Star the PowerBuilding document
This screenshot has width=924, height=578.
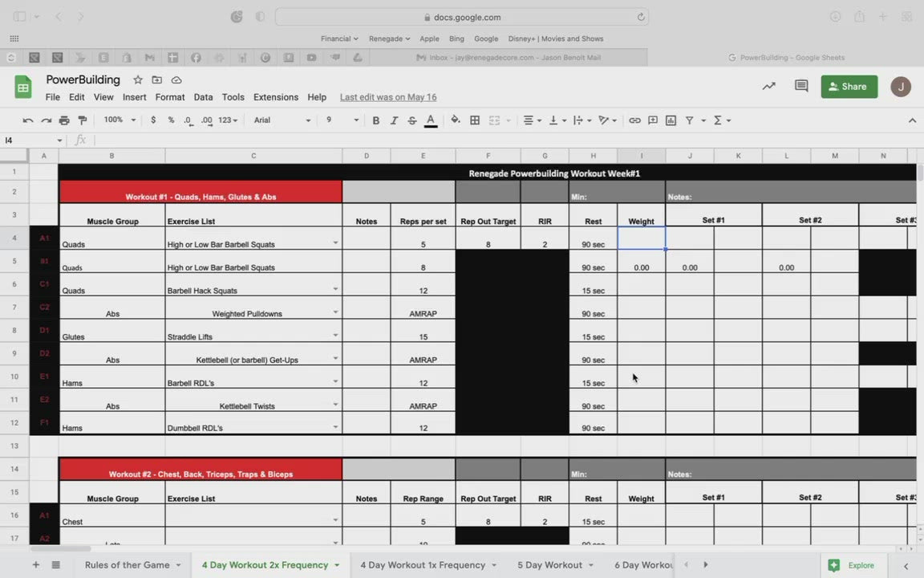coord(138,80)
